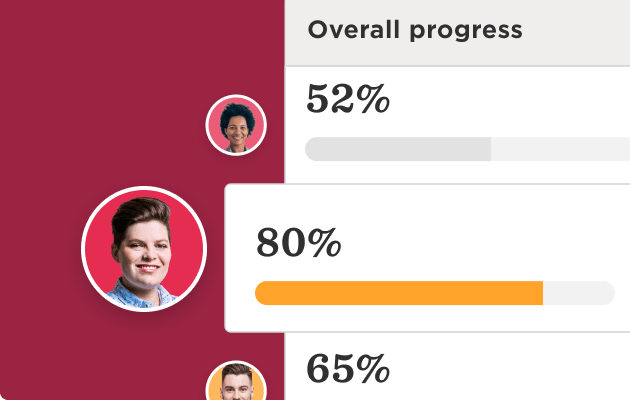
Task: Click the 80% progress value
Action: click(299, 243)
